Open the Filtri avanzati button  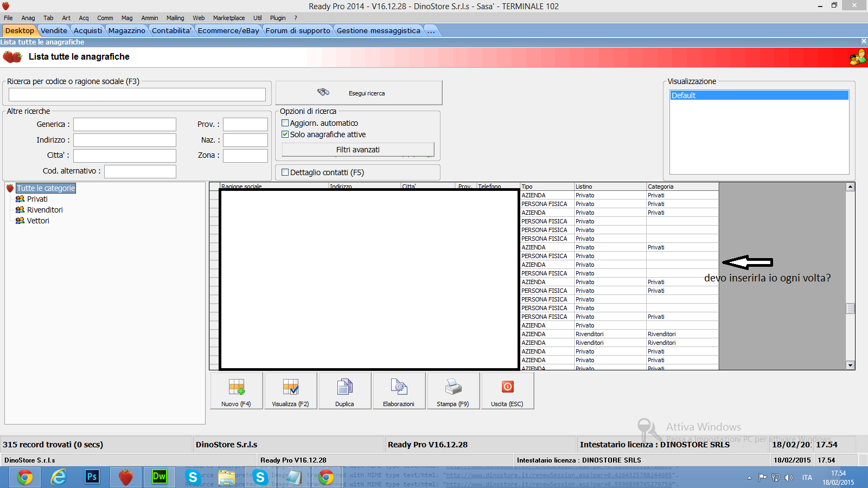click(x=358, y=150)
